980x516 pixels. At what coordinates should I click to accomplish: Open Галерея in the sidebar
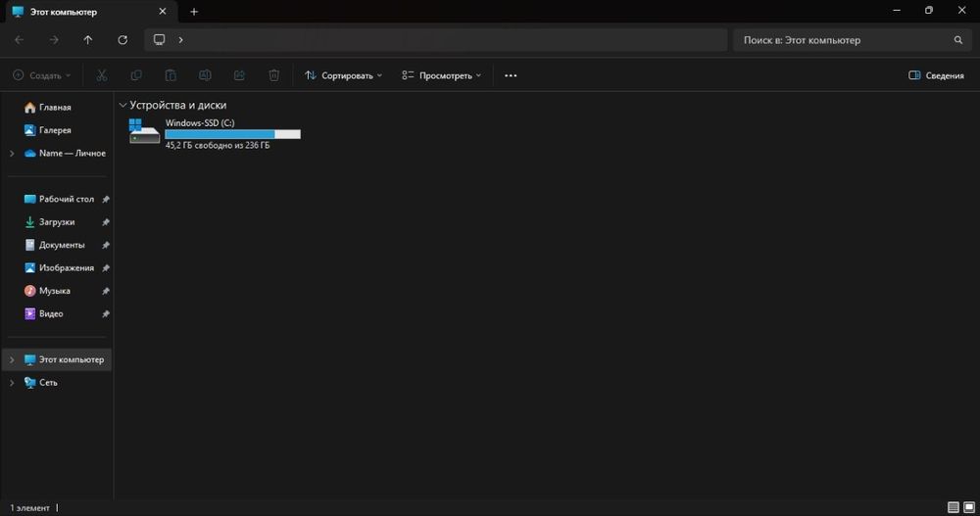coord(55,130)
